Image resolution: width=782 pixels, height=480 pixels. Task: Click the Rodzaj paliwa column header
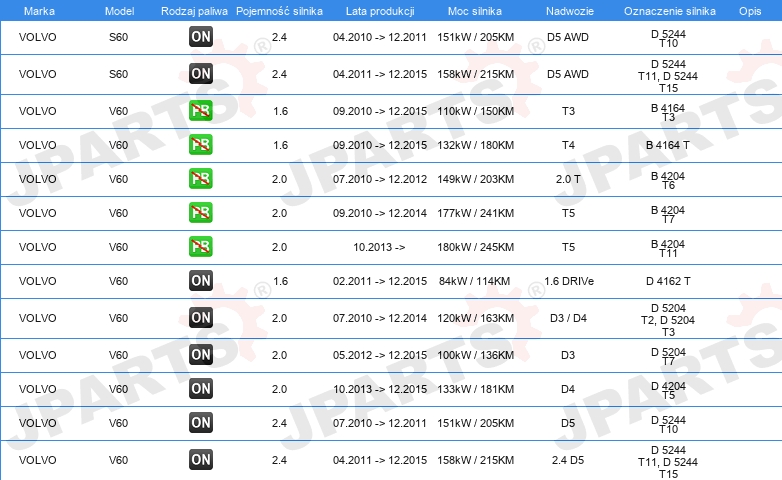[194, 11]
